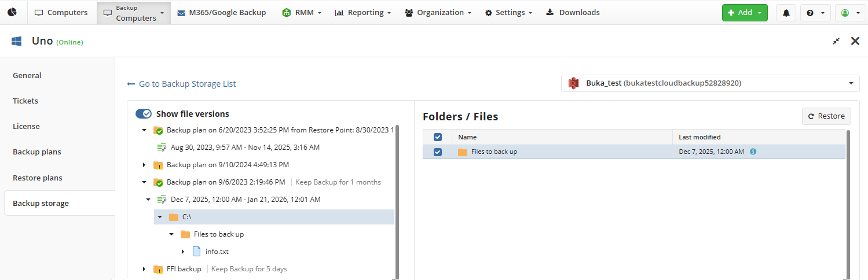Toggle the select-all header checkbox
This screenshot has height=280, width=868.
click(x=438, y=137)
